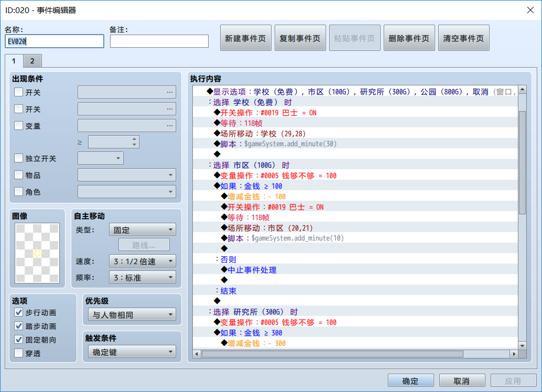Uncheck the 固定朝向 option
The image size is (542, 392).
[19, 340]
